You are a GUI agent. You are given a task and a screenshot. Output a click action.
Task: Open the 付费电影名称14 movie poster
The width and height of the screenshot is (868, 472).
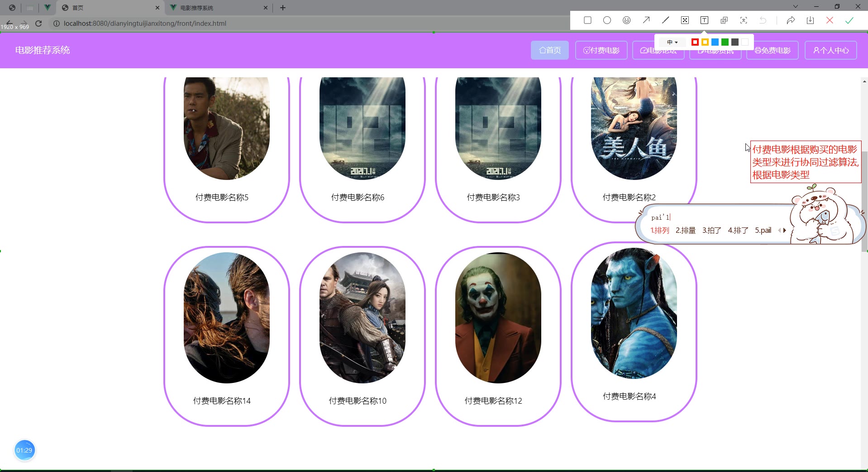[227, 318]
